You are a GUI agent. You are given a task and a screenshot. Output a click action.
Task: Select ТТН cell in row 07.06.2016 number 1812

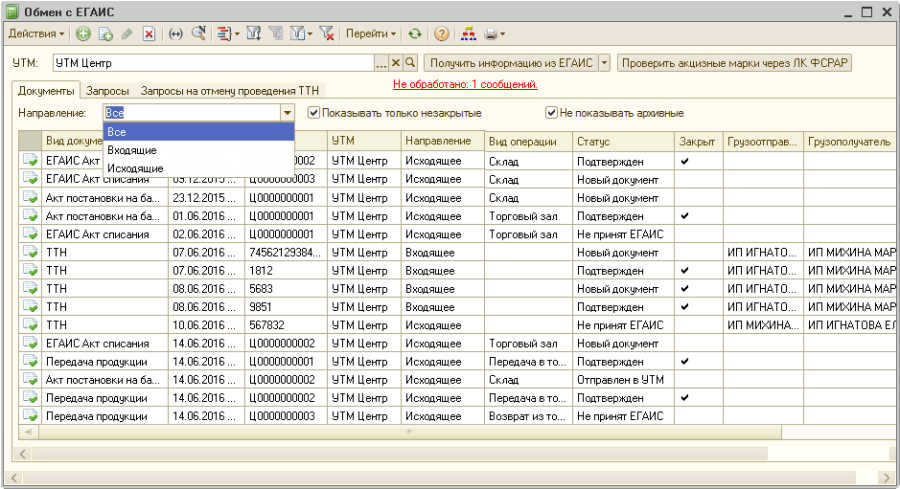tap(104, 270)
